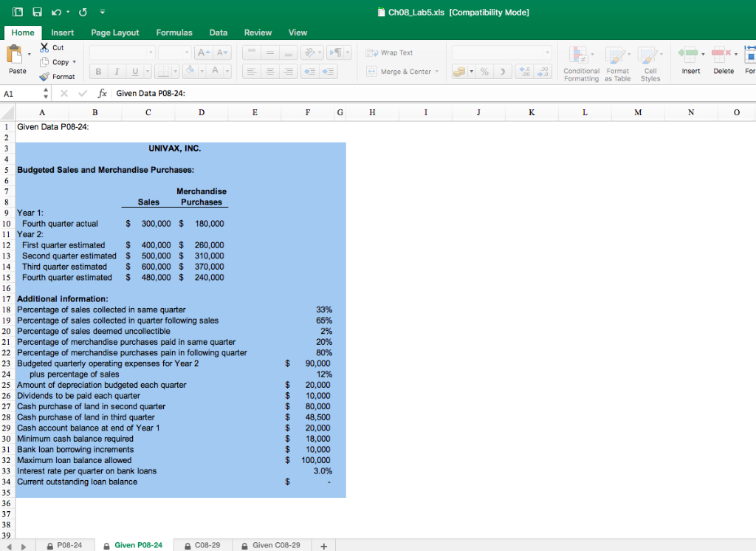Click the Underline icon
Viewport: 756px width, 551px height.
coord(134,72)
